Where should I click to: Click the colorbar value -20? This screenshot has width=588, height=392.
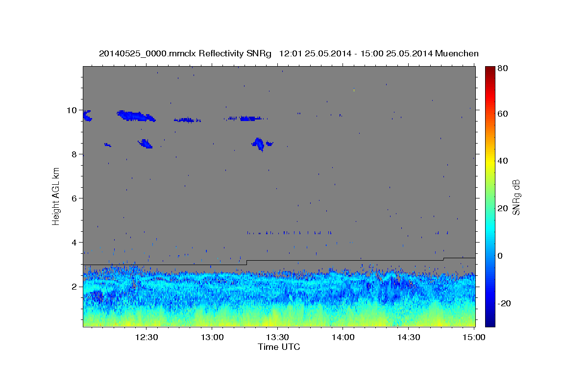point(505,303)
